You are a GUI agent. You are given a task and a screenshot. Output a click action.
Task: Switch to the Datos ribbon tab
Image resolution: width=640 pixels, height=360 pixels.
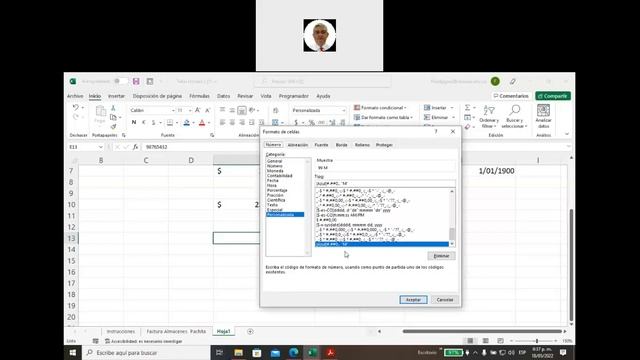pos(223,96)
